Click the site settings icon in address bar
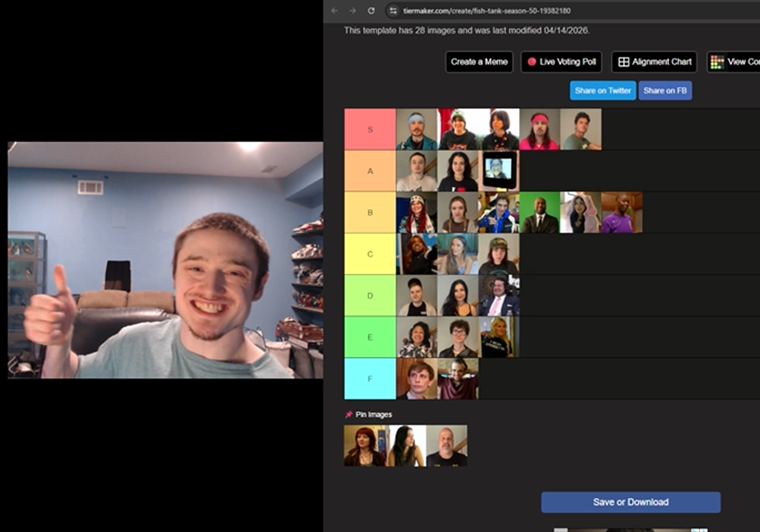The height and width of the screenshot is (532, 760). point(393,11)
